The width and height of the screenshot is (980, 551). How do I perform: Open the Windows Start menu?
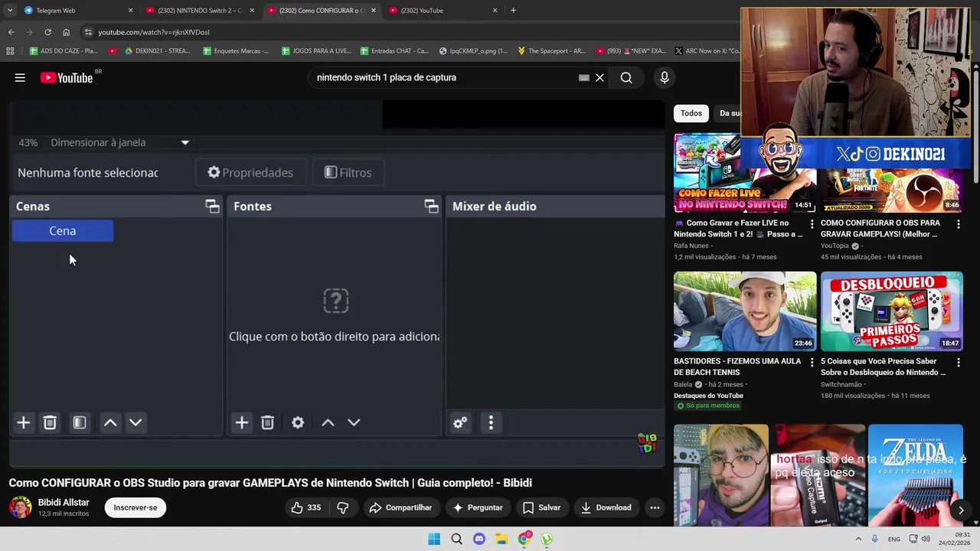434,539
